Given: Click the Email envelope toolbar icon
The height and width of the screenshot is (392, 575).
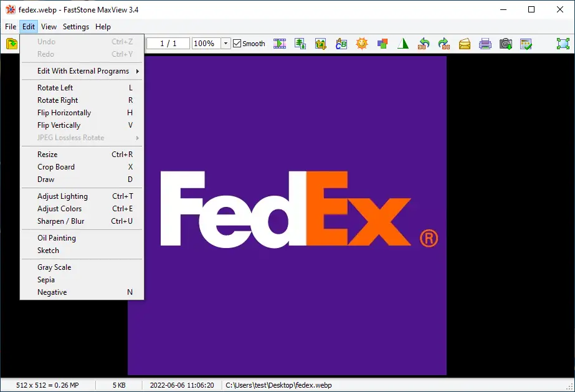Looking at the screenshot, I should (x=464, y=44).
